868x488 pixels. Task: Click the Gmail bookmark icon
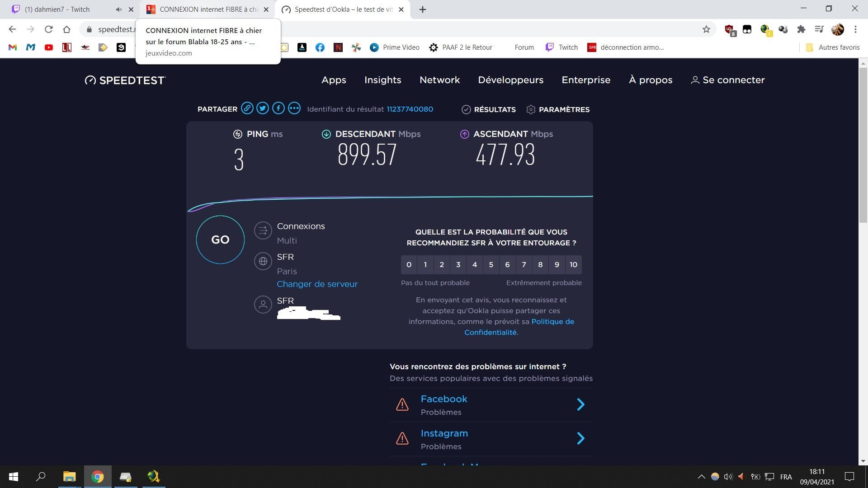coord(13,47)
